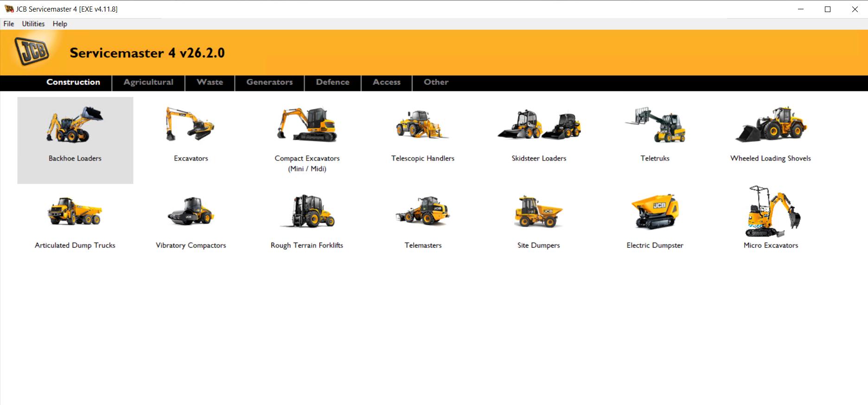
Task: Click the Vibratory Compactors label
Action: [191, 245]
